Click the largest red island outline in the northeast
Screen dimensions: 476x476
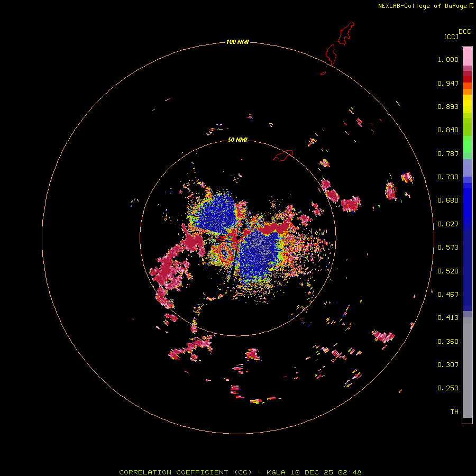click(346, 33)
